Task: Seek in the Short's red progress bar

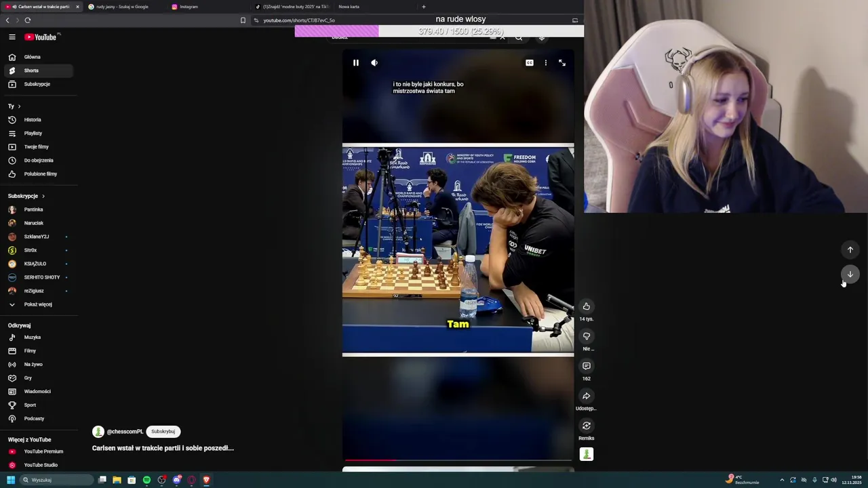Action: pos(458,460)
